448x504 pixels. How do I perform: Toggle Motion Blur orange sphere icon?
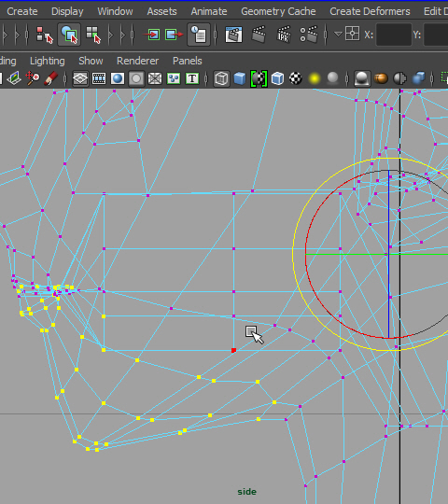(x=381, y=78)
